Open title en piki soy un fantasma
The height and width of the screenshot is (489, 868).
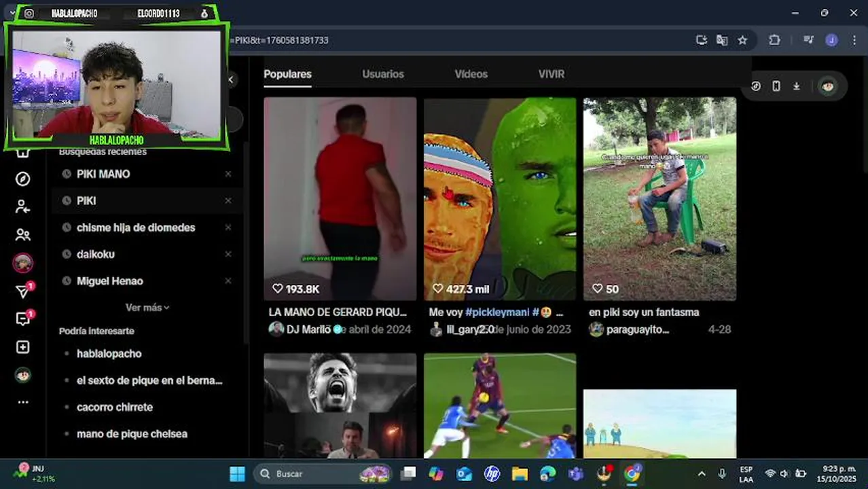tap(644, 312)
